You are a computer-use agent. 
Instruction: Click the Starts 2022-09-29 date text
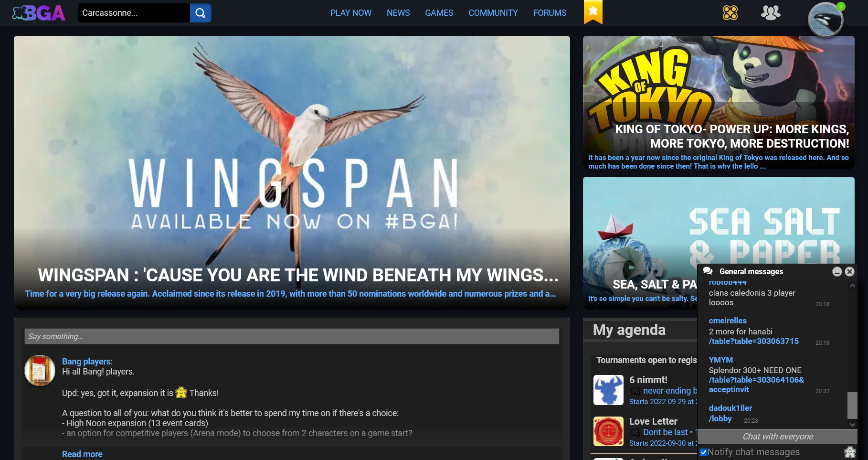663,402
